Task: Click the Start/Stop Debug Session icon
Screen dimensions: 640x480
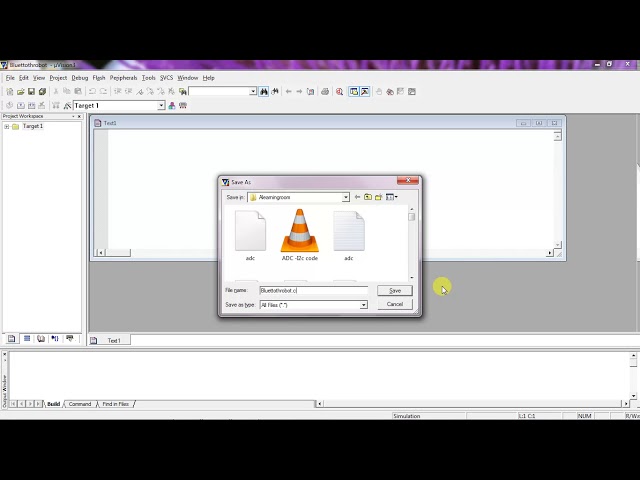Action: point(339,92)
